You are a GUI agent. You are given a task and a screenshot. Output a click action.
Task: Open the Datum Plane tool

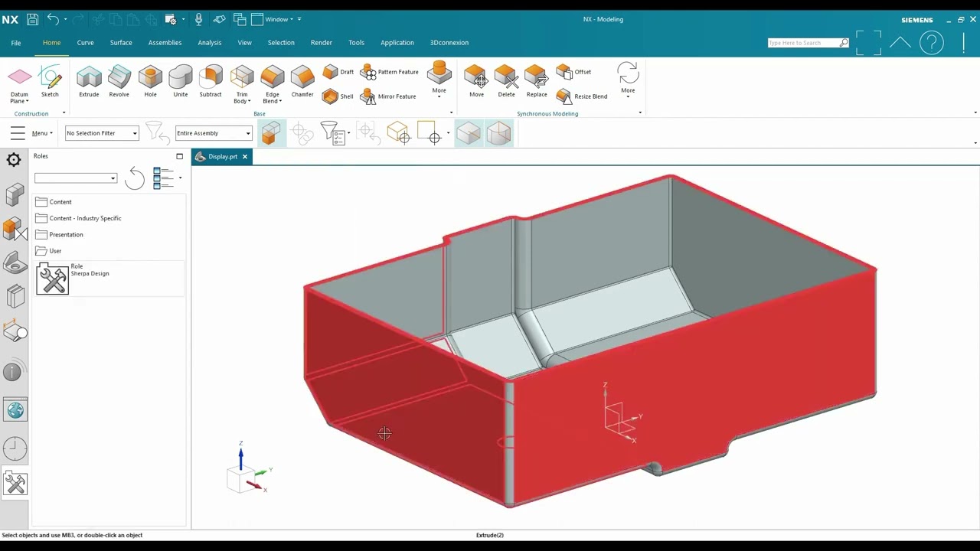[x=19, y=85]
